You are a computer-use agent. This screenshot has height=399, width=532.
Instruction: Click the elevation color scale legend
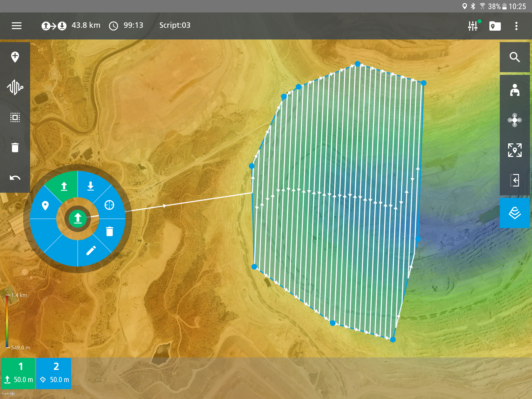pos(7,321)
